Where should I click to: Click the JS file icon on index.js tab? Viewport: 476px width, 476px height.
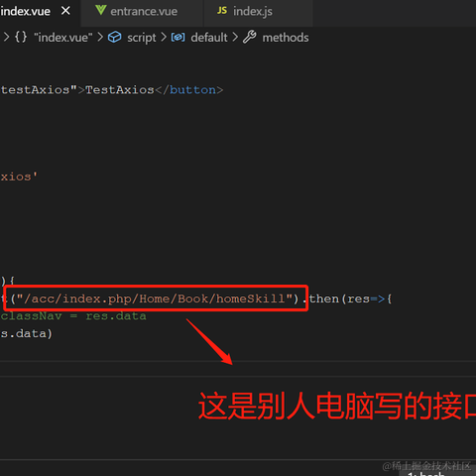pos(222,11)
